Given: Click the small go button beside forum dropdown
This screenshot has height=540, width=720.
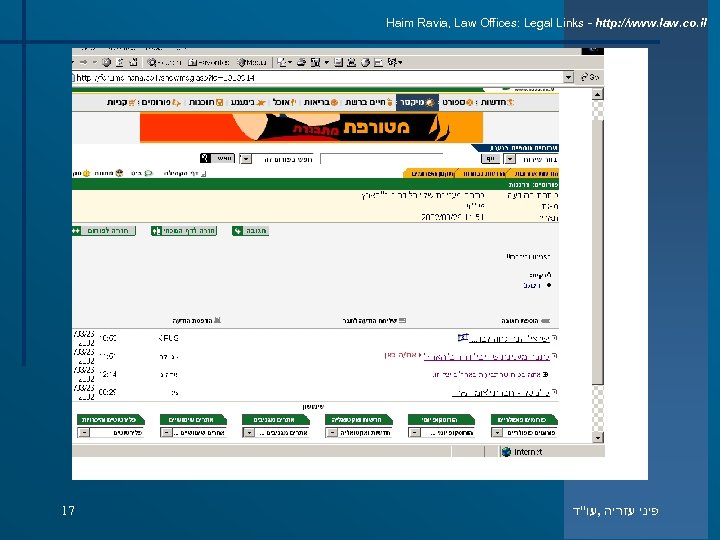Looking at the screenshot, I should [x=490, y=159].
